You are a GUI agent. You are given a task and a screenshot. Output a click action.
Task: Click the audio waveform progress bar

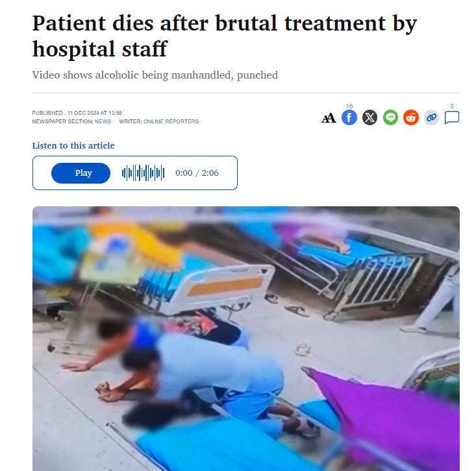click(144, 173)
